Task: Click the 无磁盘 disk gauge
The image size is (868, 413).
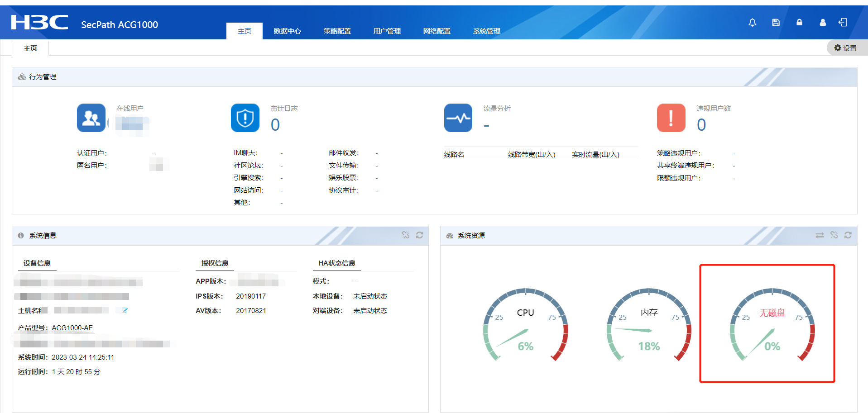Action: coord(772,326)
